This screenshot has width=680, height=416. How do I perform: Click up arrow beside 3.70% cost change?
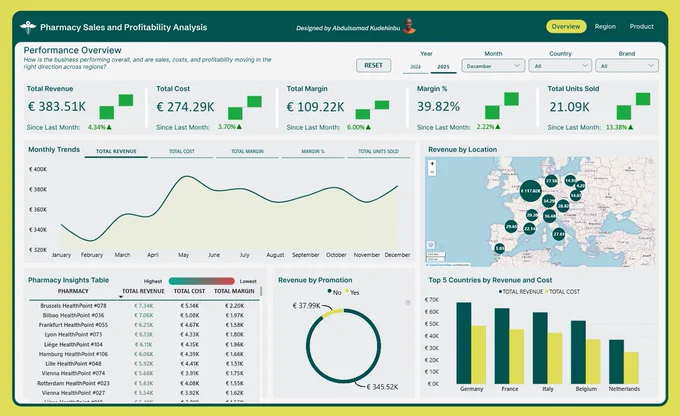click(239, 127)
